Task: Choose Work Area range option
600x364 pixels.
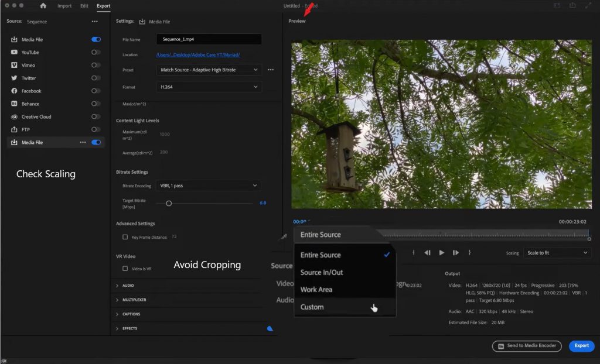Action: coord(345,290)
